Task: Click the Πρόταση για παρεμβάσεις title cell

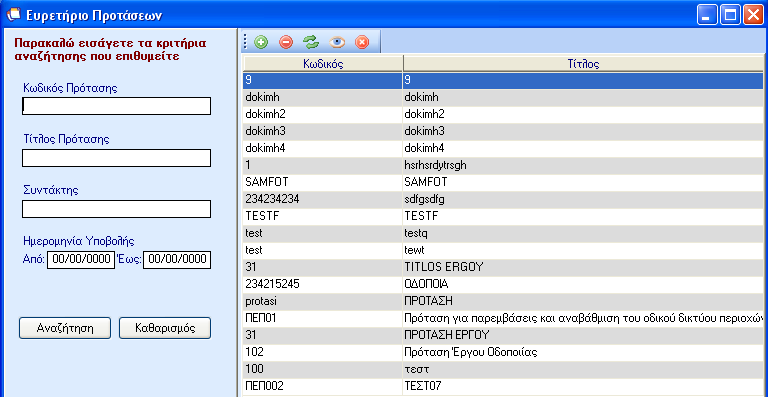Action: coord(583,318)
